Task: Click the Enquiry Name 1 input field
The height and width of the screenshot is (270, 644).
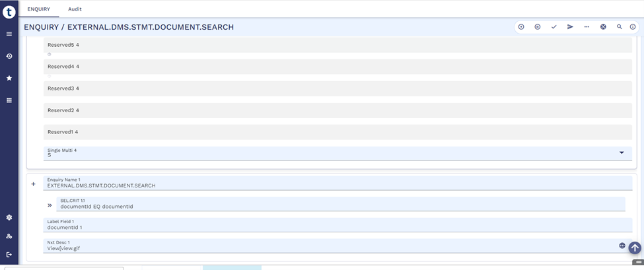Action: [338, 183]
